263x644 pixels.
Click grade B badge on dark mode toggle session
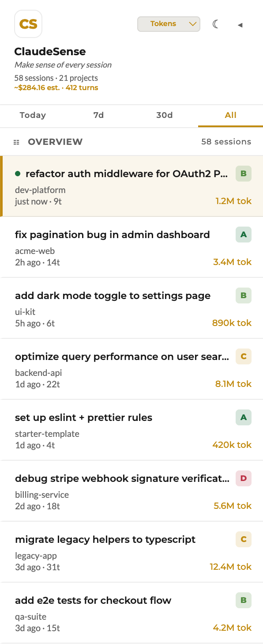(243, 295)
